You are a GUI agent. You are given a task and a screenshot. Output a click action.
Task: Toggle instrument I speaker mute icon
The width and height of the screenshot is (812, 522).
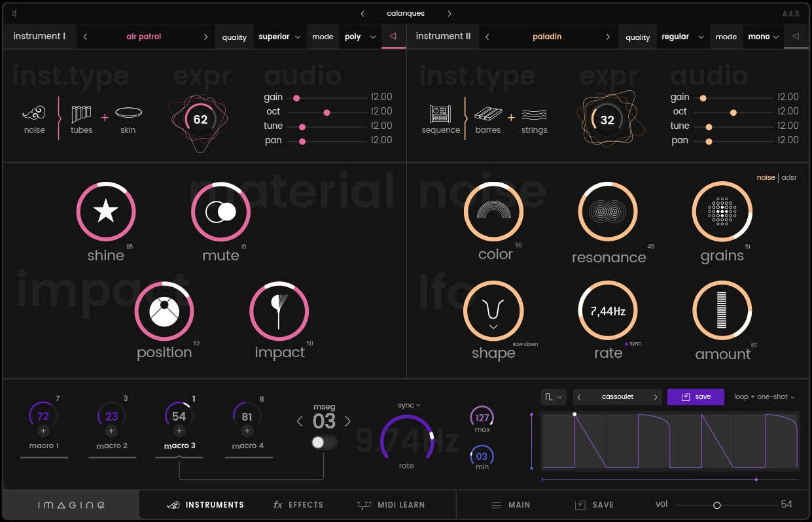[x=393, y=37]
